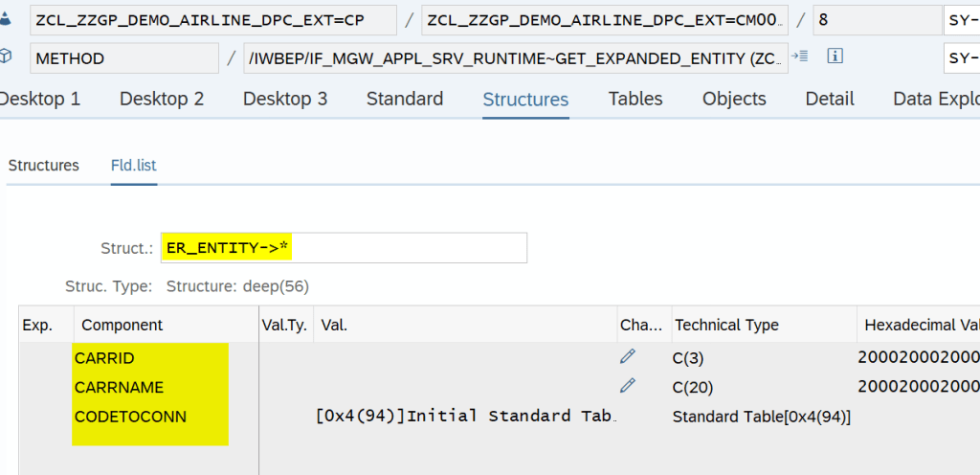This screenshot has height=475, width=980.
Task: Open the Objects tab
Action: (x=734, y=99)
